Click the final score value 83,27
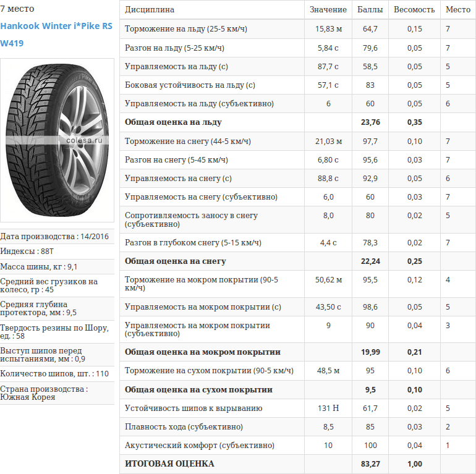This screenshot has width=476, height=474. tap(370, 463)
